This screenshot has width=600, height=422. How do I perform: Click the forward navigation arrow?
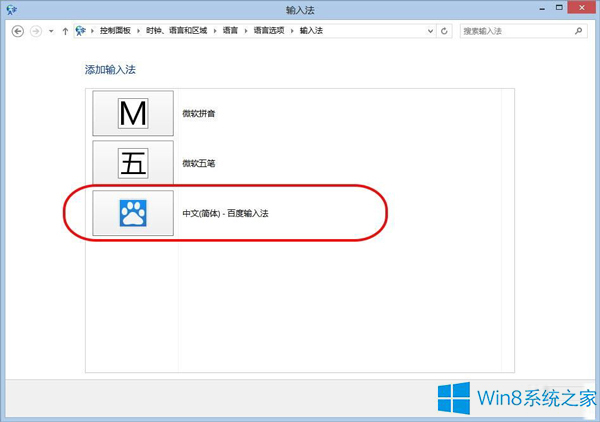36,31
